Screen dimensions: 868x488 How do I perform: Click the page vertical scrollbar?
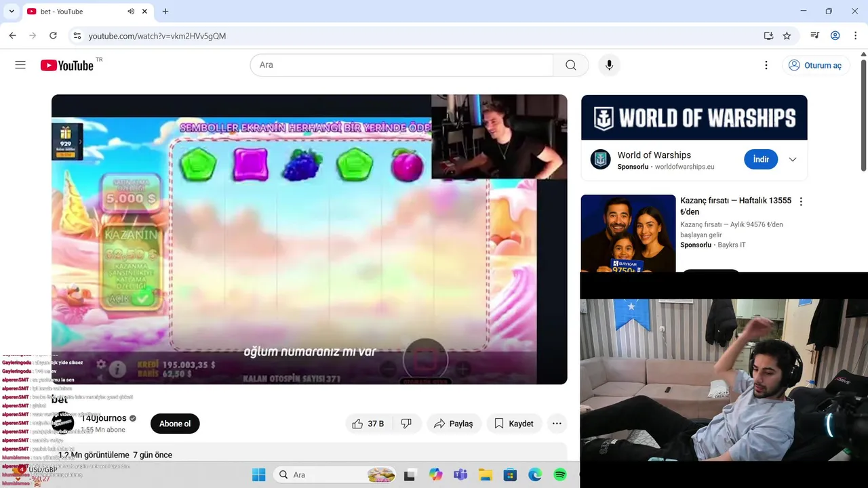tap(863, 115)
